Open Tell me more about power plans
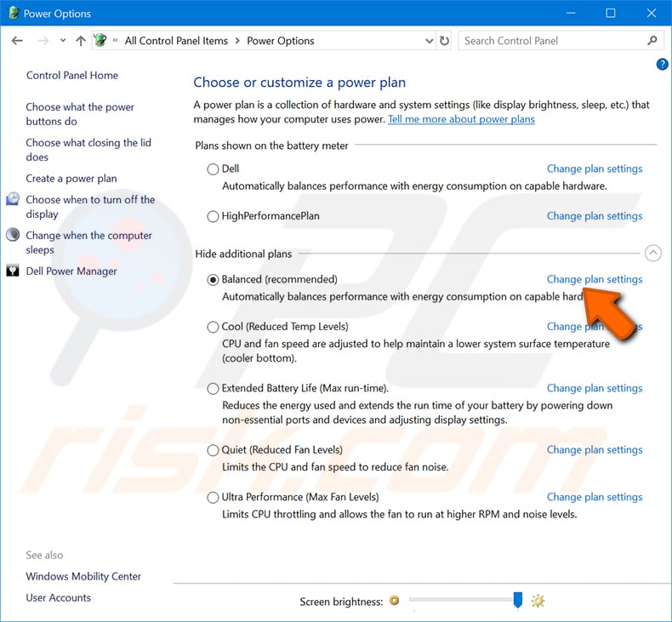 [461, 119]
